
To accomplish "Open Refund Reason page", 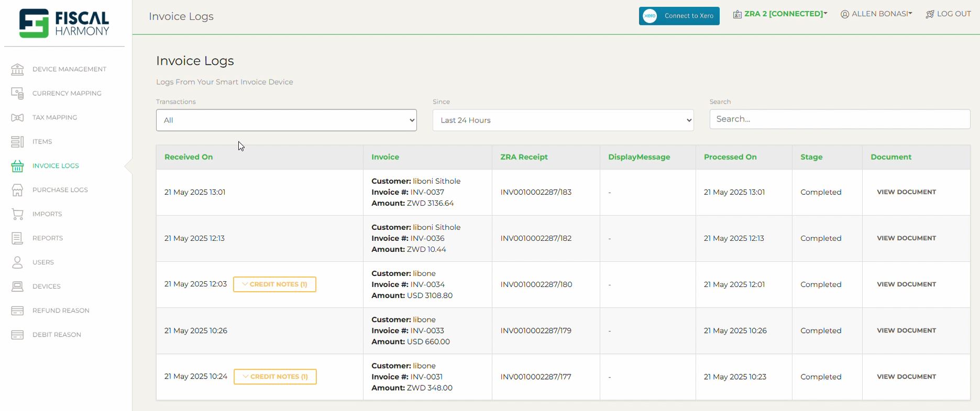I will [61, 310].
